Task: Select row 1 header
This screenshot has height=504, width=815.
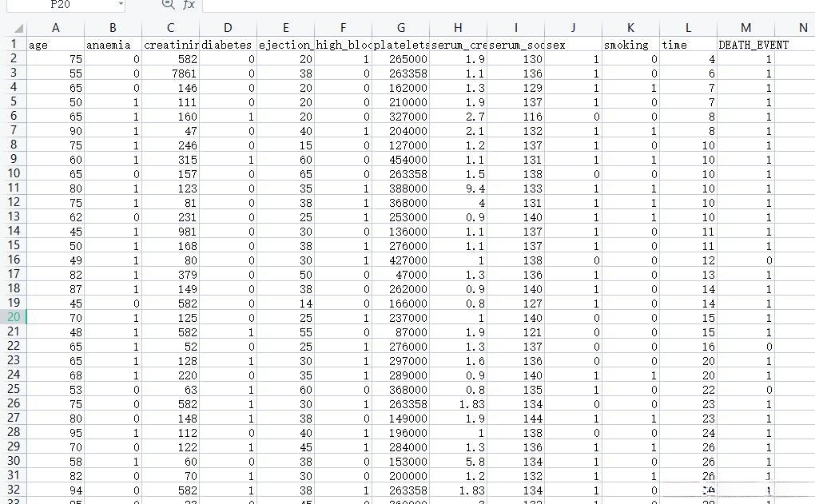Action: [x=14, y=44]
